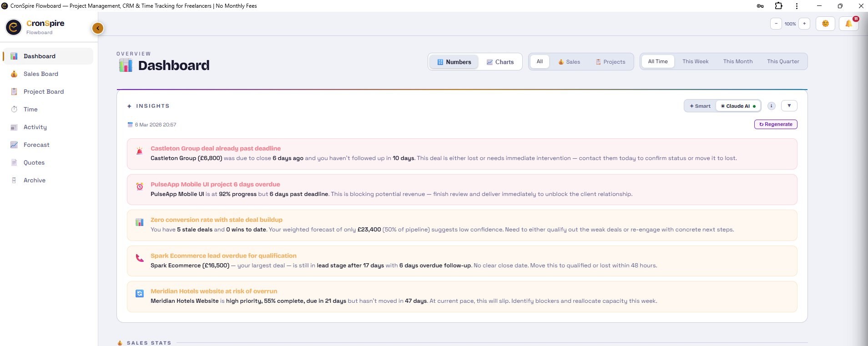The width and height of the screenshot is (868, 346).
Task: Click "Meridian Hotels website at risk of overrun" title
Action: pyautogui.click(x=214, y=291)
